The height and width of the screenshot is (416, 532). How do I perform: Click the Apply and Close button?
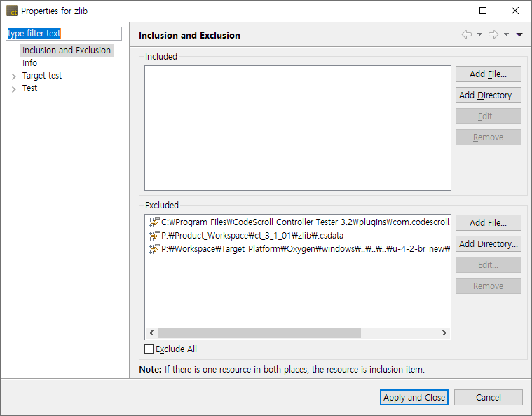point(414,397)
